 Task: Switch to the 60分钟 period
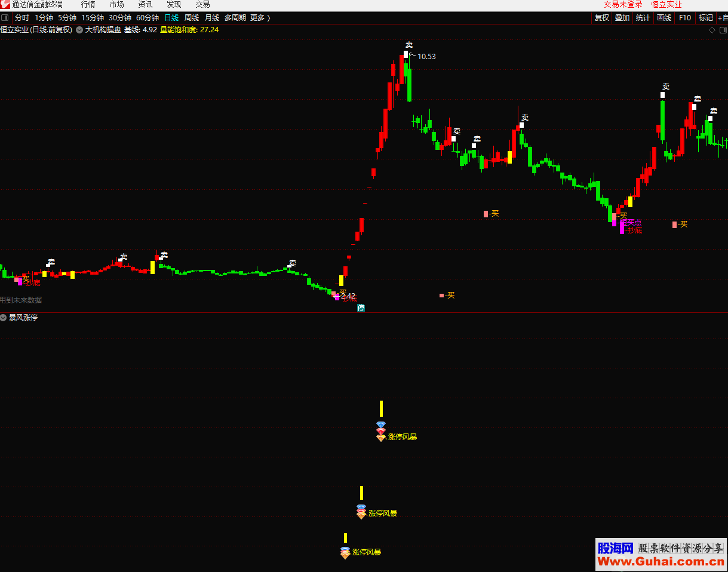(x=148, y=18)
